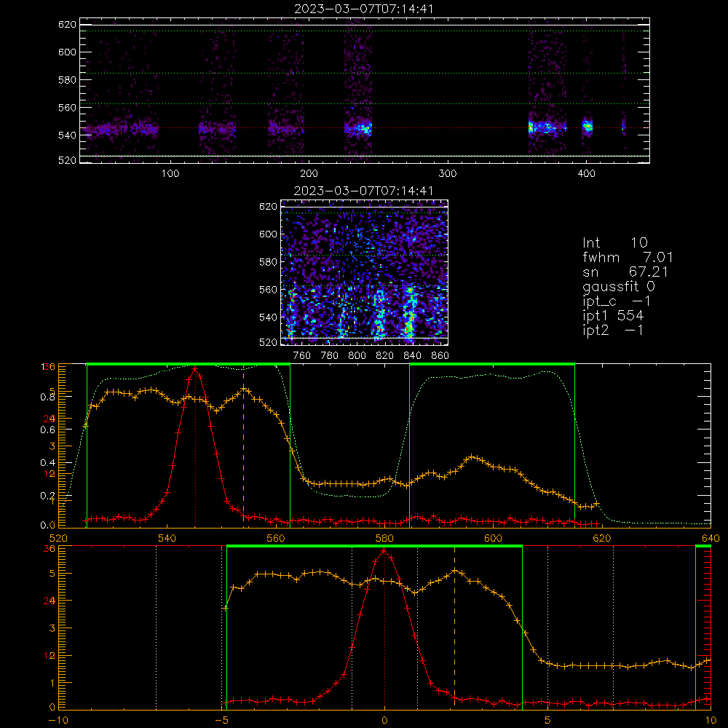Screen dimensions: 728x728
Task: Click the orange dashed line in bottom plot
Action: tap(454, 628)
